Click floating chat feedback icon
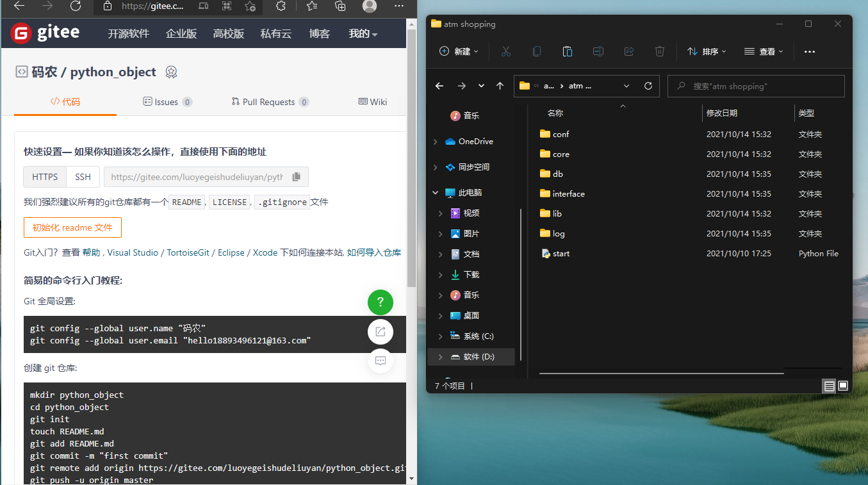This screenshot has width=868, height=485. (x=381, y=361)
